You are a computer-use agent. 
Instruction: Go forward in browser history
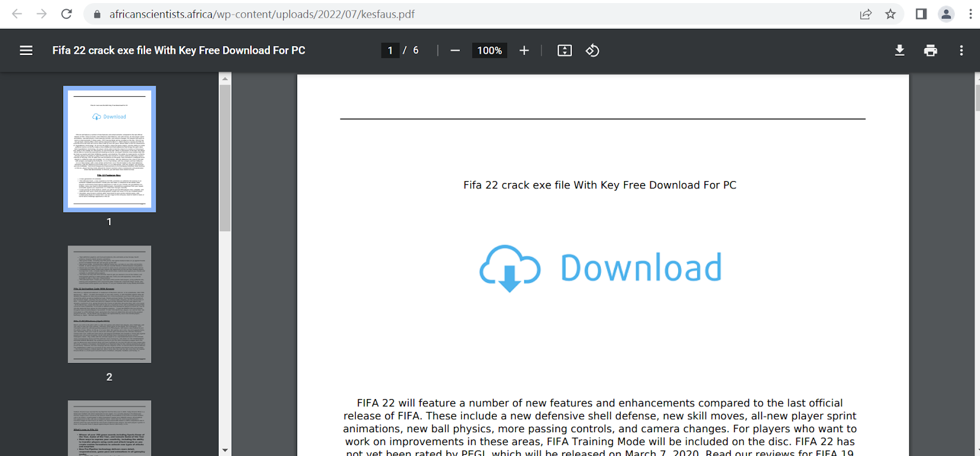coord(42,13)
